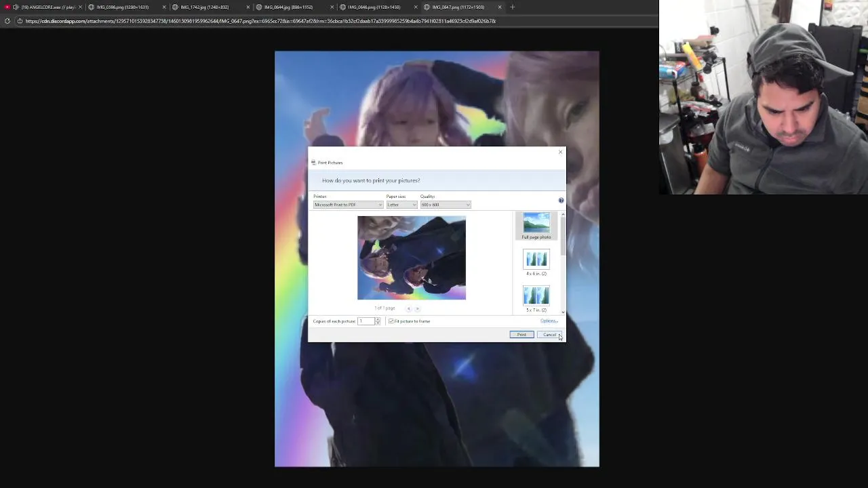Close the IMG_0647.png tab
868x488 pixels.
[500, 7]
